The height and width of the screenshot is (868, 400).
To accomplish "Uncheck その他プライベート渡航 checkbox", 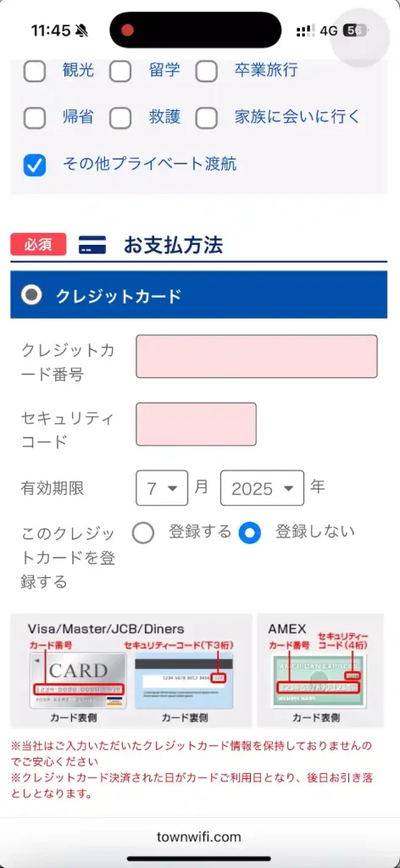I will click(x=34, y=165).
